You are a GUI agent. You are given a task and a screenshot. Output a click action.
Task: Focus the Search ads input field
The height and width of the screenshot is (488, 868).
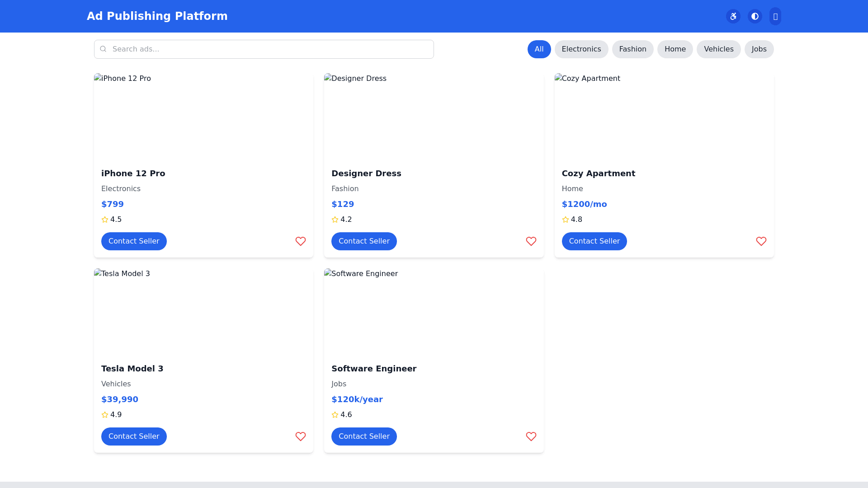tap(270, 49)
